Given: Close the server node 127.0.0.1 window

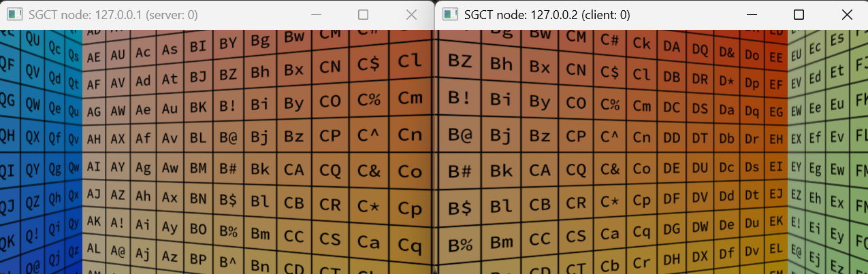Looking at the screenshot, I should 411,14.
